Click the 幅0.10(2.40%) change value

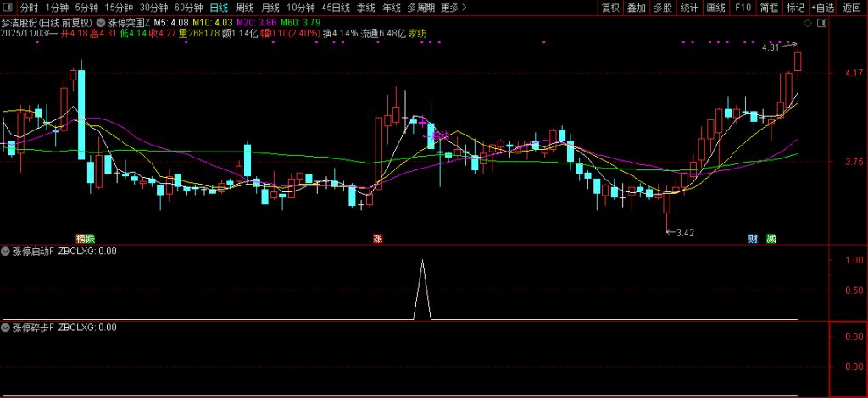pos(291,34)
